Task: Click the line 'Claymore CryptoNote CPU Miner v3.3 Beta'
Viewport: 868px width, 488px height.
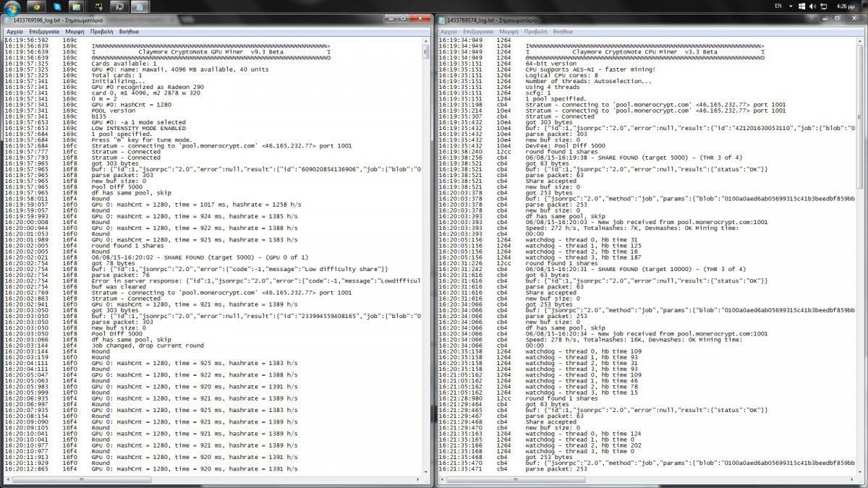Action: pos(644,52)
